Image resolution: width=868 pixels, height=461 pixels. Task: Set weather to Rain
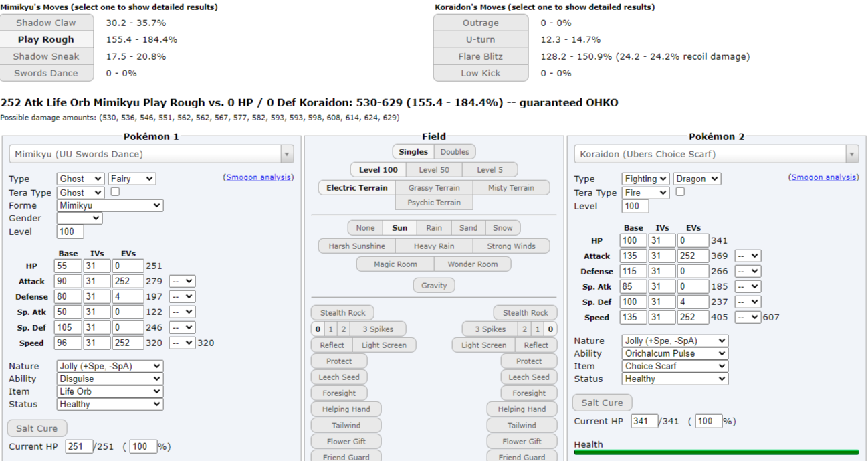pos(434,227)
